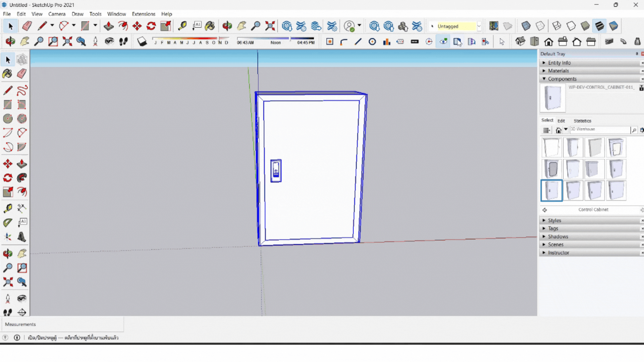Select the Walk footprints tool in left toolbar

click(7, 312)
